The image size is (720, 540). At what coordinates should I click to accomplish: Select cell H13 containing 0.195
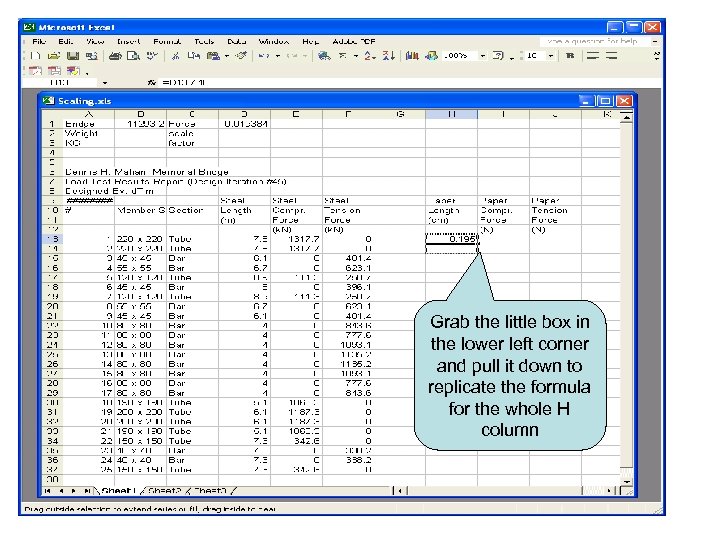[451, 239]
